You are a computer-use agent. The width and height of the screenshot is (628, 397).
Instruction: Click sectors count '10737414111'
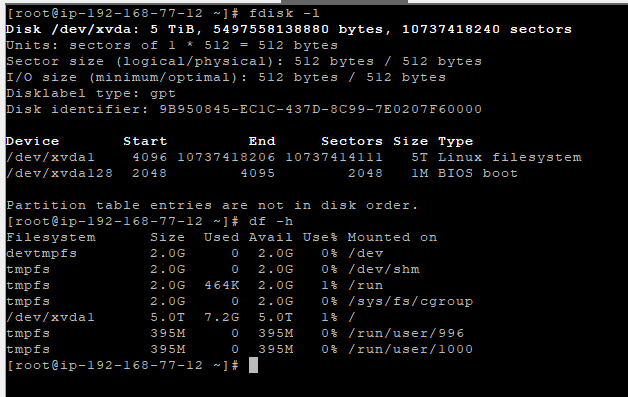coord(334,157)
